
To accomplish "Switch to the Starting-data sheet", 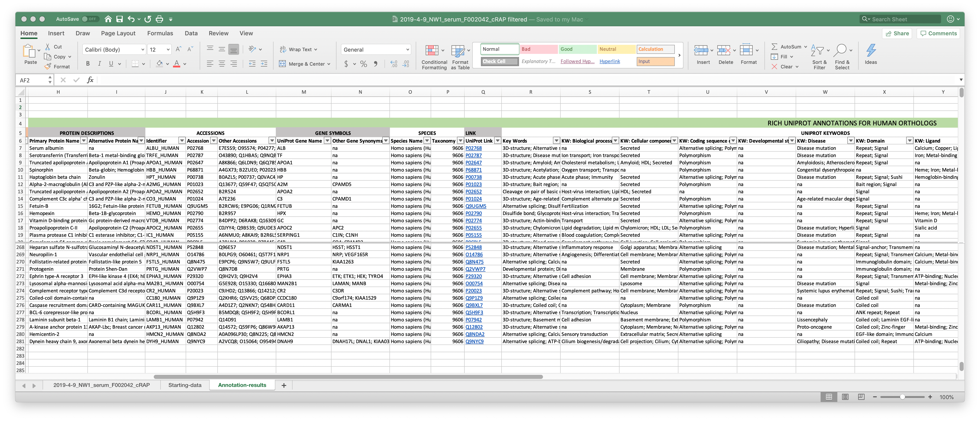I will click(185, 385).
